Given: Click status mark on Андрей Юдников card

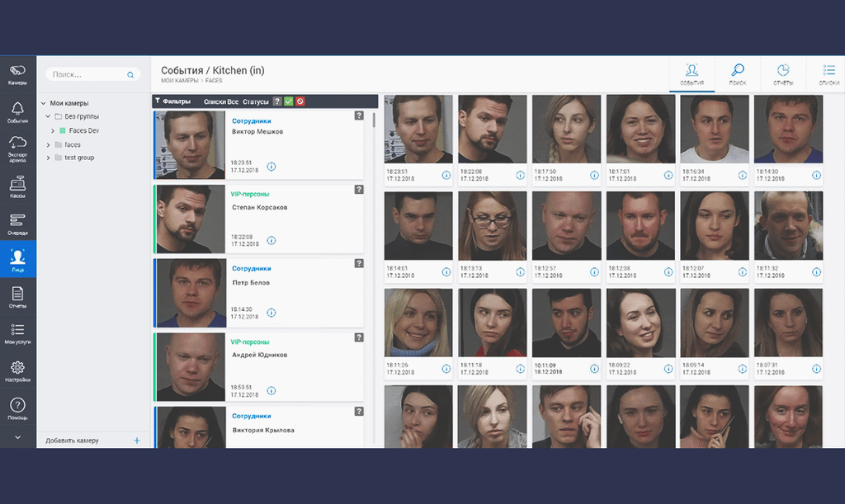Looking at the screenshot, I should pos(359,337).
